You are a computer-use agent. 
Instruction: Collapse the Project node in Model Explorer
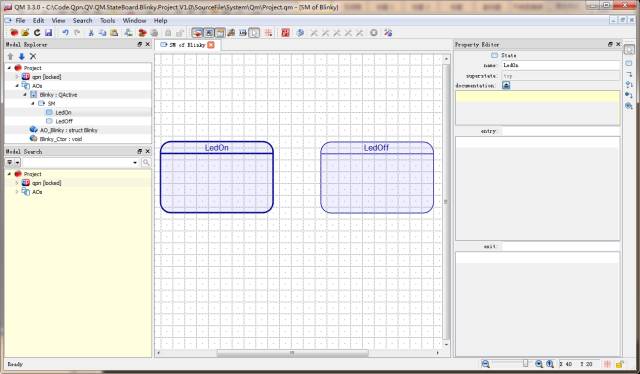9,68
